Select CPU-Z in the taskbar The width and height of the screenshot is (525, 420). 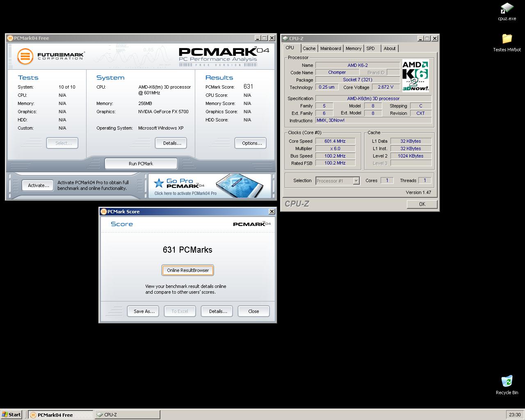(127, 415)
